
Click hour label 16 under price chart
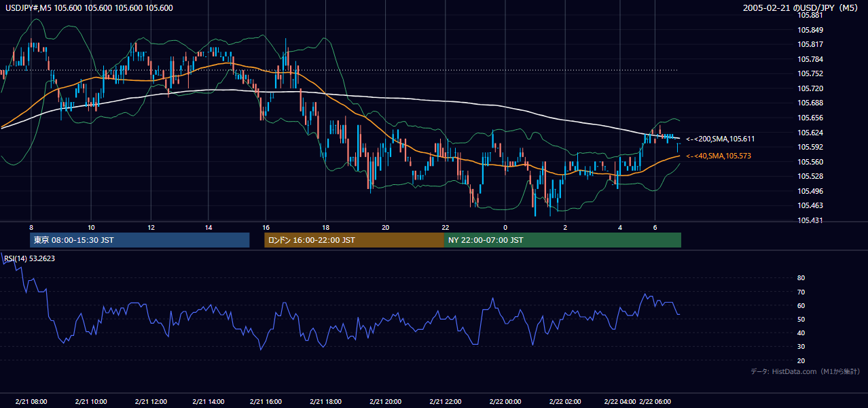click(x=267, y=227)
